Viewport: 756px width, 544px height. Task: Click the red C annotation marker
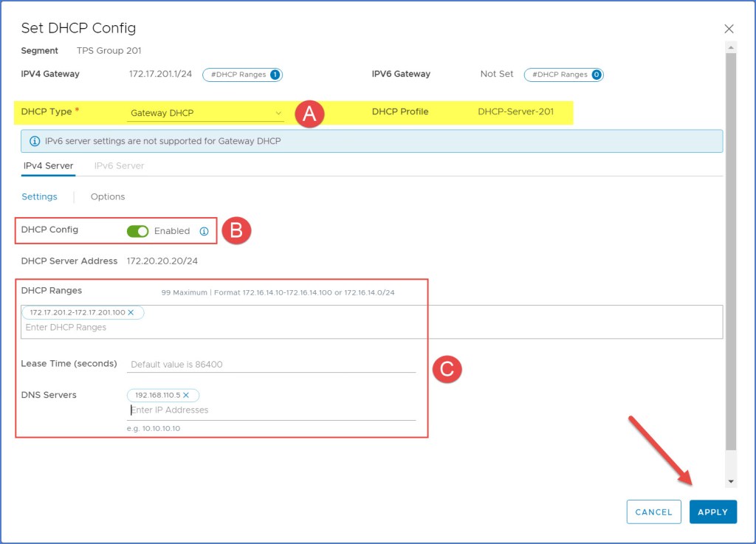point(447,368)
